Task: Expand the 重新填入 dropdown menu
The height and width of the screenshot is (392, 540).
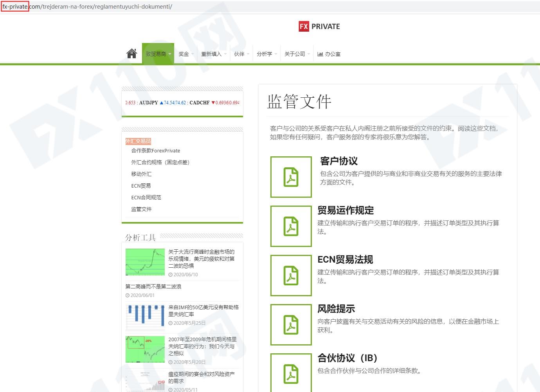Action: 214,54
